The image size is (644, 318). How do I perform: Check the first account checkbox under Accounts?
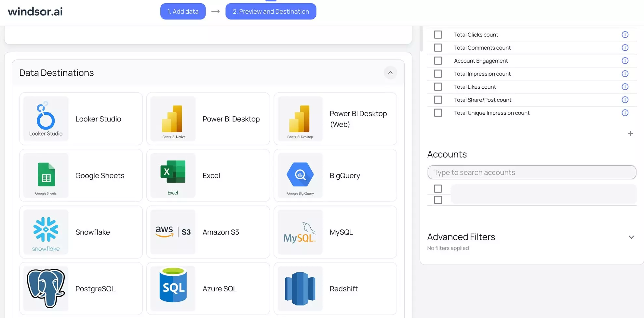coord(438,189)
